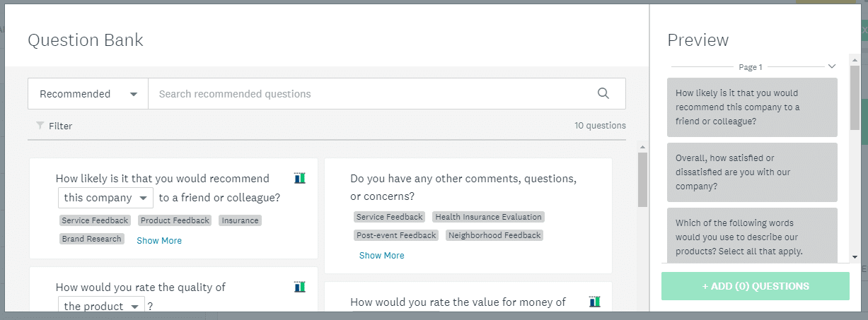
Task: Select the Service Feedback tag on first card
Action: pyautogui.click(x=95, y=220)
